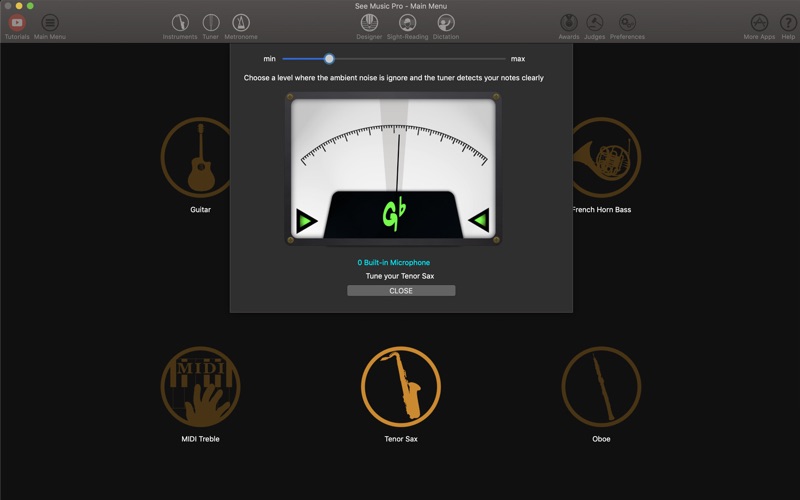The width and height of the screenshot is (800, 500).
Task: Click the Gb note display on tuner
Action: tap(394, 214)
